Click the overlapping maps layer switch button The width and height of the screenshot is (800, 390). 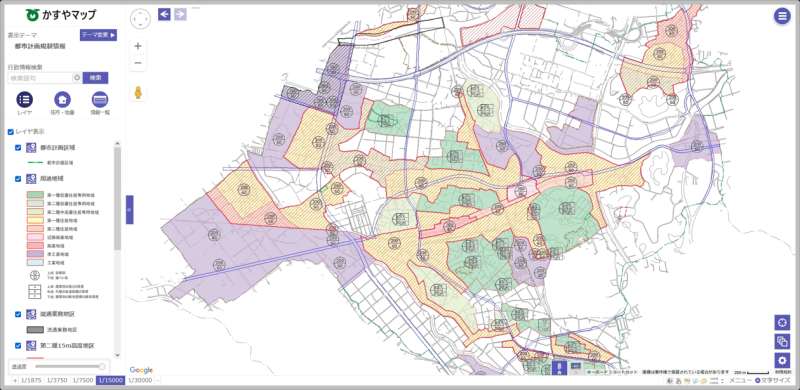click(x=782, y=341)
